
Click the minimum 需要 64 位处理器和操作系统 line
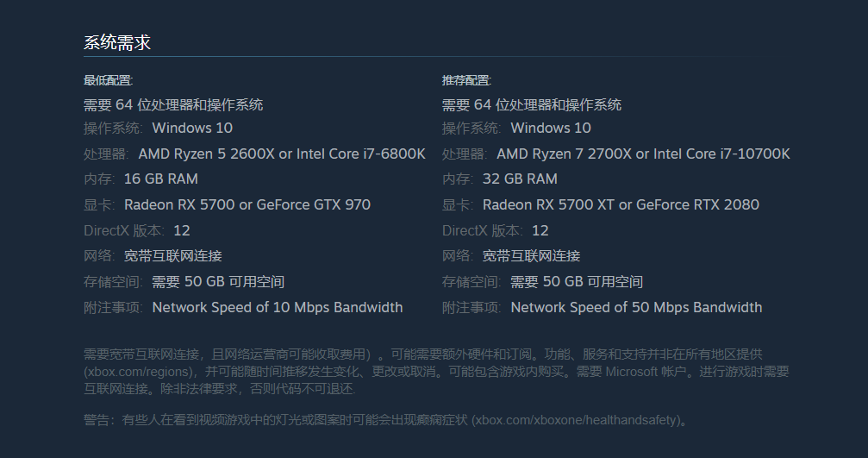tap(173, 104)
